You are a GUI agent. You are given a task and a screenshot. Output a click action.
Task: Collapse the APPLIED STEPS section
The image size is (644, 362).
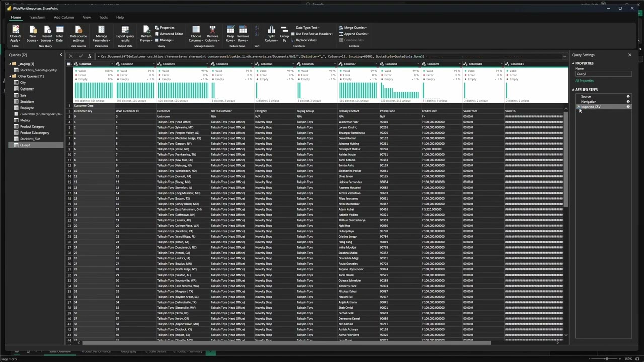point(573,89)
